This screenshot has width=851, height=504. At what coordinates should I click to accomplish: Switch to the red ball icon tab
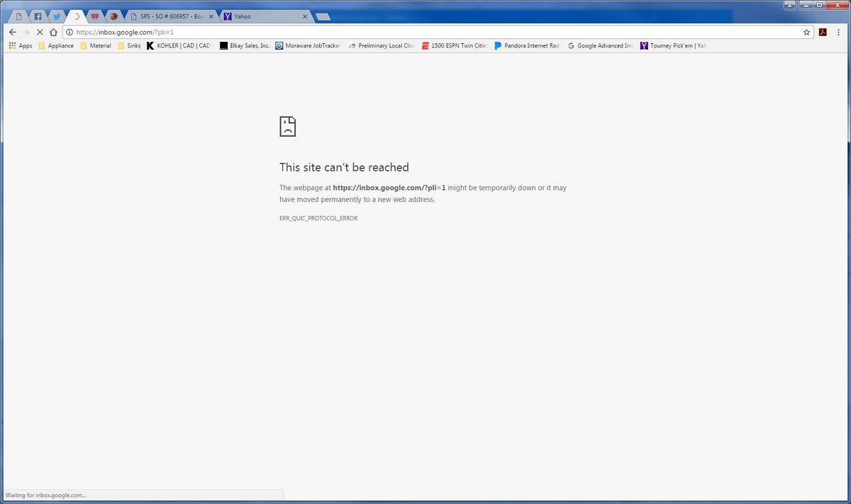click(x=113, y=16)
